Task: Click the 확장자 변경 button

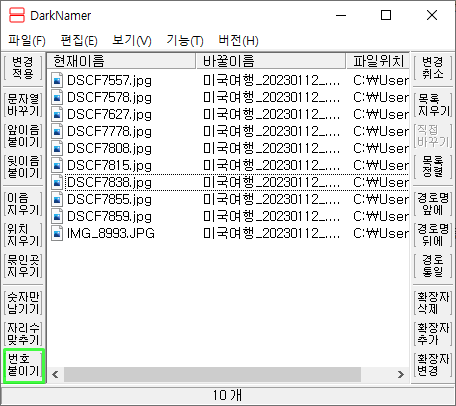Action: tap(433, 365)
